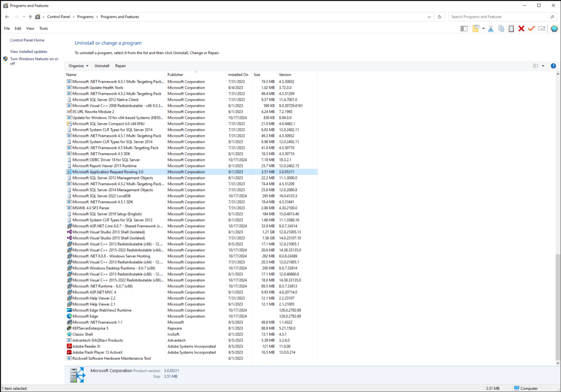The width and height of the screenshot is (561, 392).
Task: Open the recent locations dropdown chevron
Action: click(24, 17)
